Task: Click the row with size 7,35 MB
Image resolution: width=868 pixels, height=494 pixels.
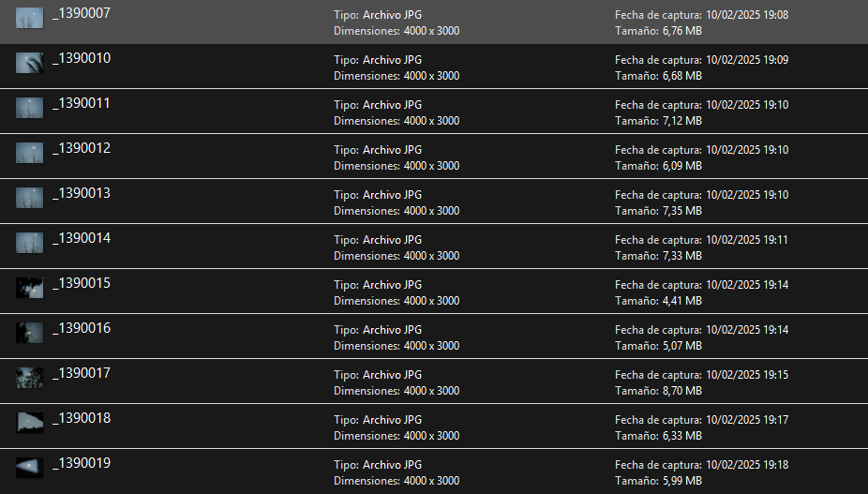Action: pos(434,202)
